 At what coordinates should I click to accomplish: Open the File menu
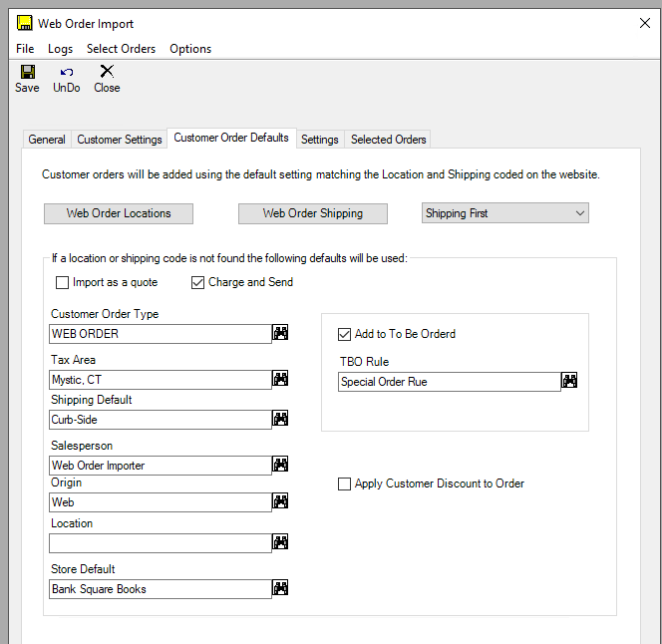tap(25, 49)
